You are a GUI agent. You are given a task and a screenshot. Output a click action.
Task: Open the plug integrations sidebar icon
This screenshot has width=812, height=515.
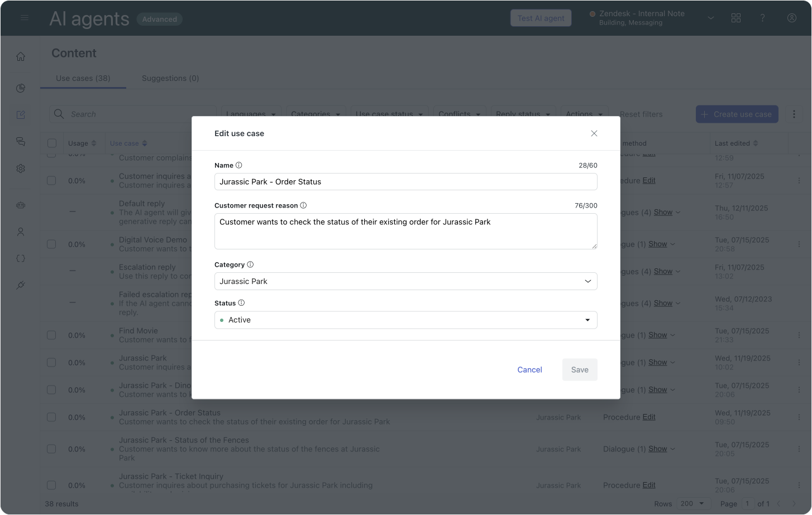pyautogui.click(x=21, y=285)
